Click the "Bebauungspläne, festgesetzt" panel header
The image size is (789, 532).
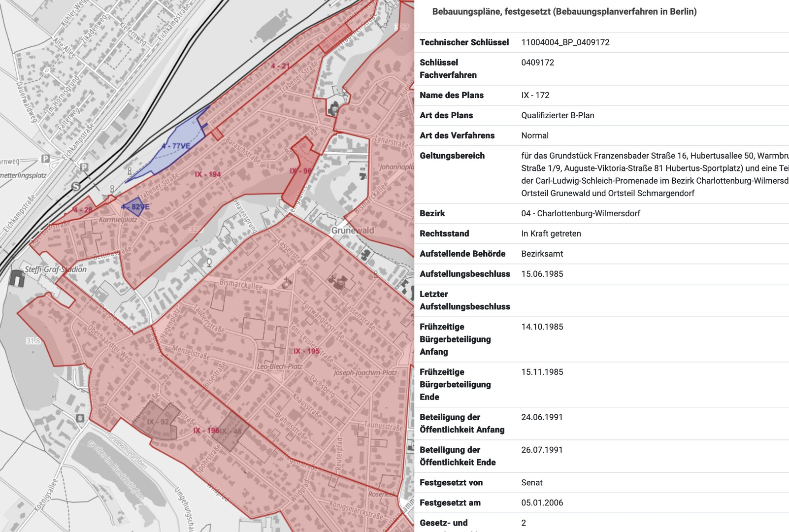coord(565,12)
